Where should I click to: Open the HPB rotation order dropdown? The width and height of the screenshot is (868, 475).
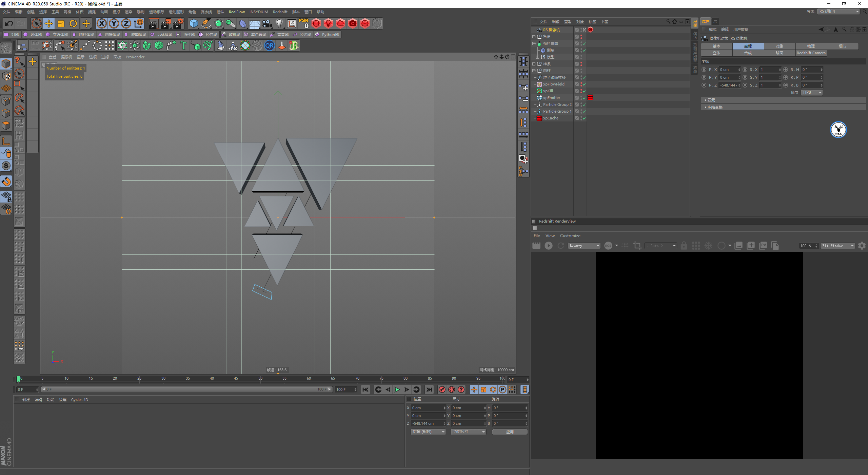pyautogui.click(x=812, y=92)
